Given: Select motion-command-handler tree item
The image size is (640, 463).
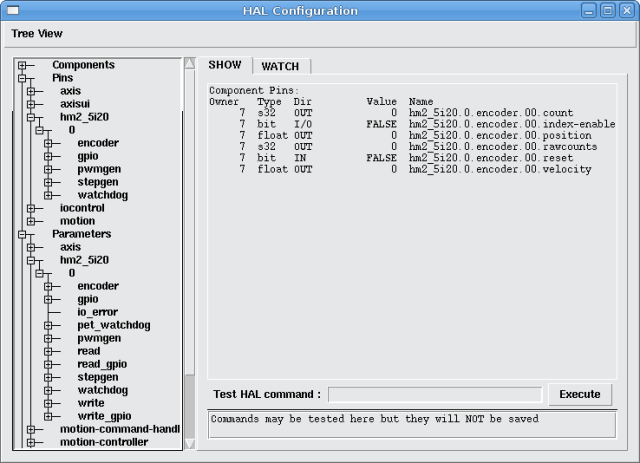Looking at the screenshot, I should 119,429.
